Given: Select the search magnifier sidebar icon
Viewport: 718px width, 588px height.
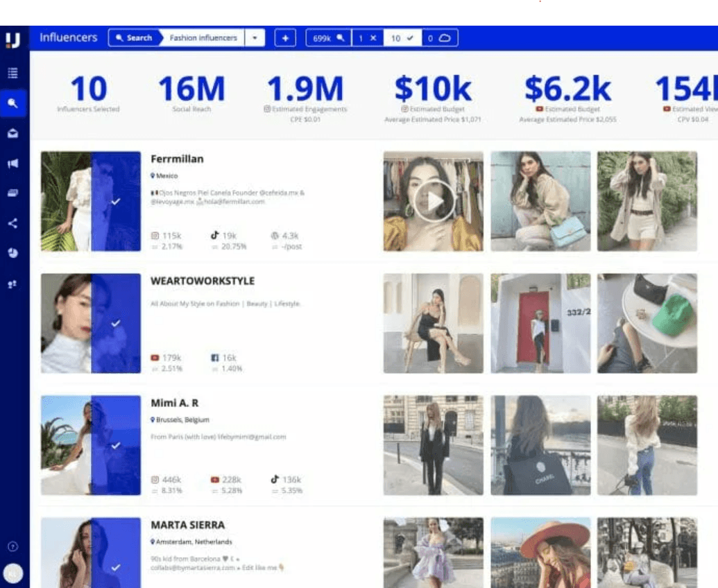Looking at the screenshot, I should (12, 103).
